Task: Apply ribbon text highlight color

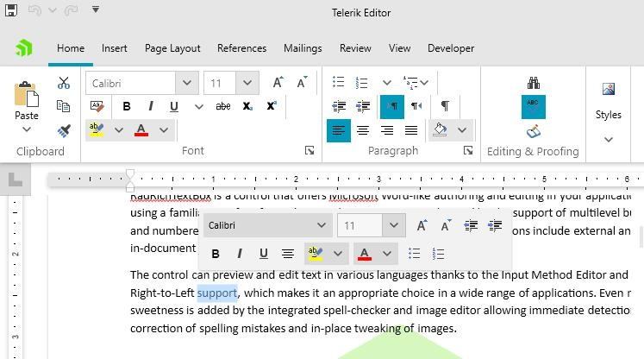Action: pos(97,130)
